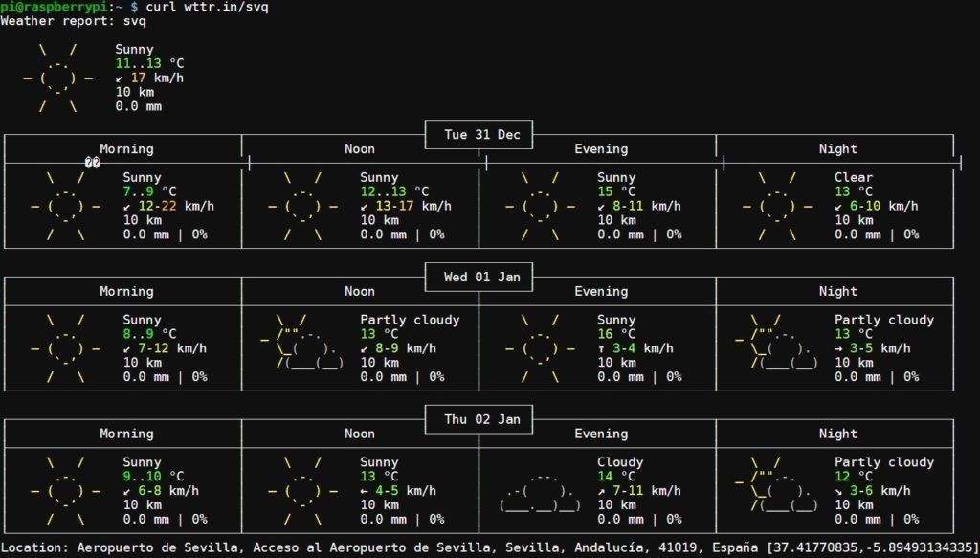Click the Aeropuerto de Sevilla location line
Screen dimensions: 980x558
click(x=383, y=547)
